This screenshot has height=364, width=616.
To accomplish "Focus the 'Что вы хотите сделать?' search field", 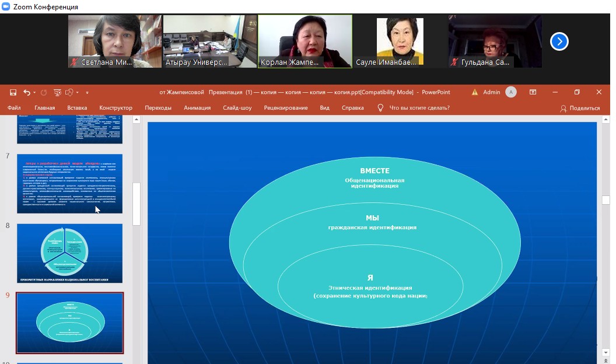I will [419, 107].
